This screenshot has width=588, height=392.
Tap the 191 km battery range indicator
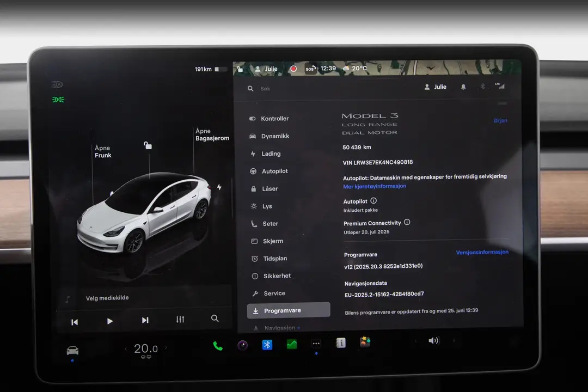pos(210,69)
